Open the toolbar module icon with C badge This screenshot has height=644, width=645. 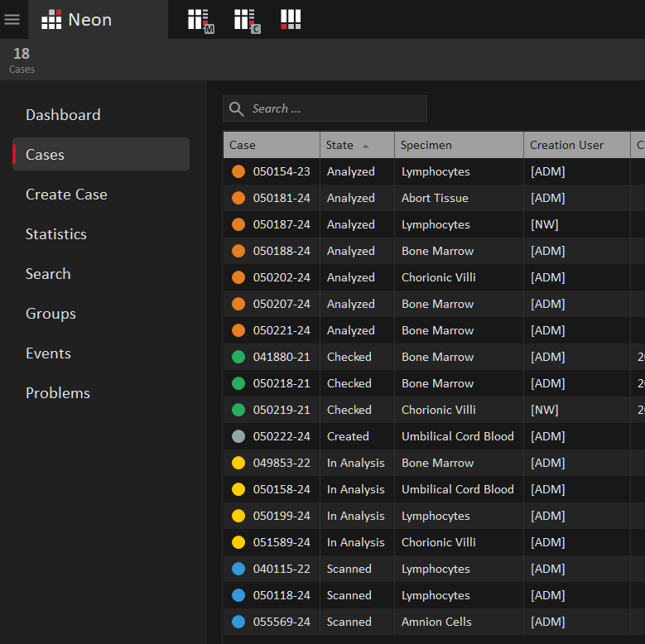(x=245, y=20)
